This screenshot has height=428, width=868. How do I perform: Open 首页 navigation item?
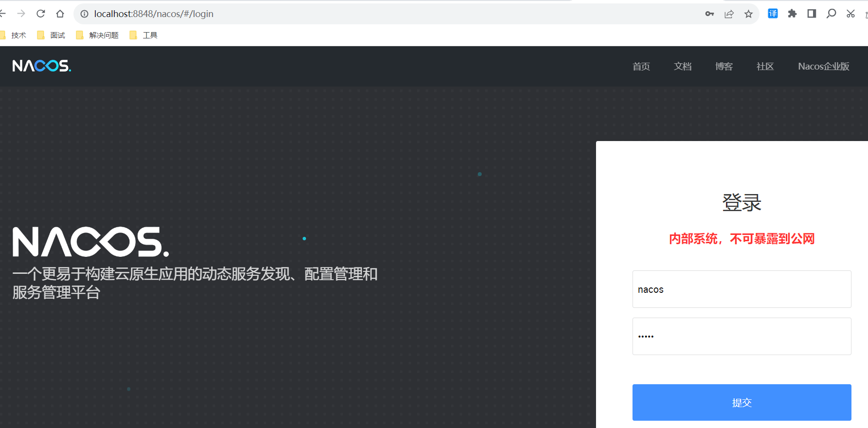click(x=641, y=66)
